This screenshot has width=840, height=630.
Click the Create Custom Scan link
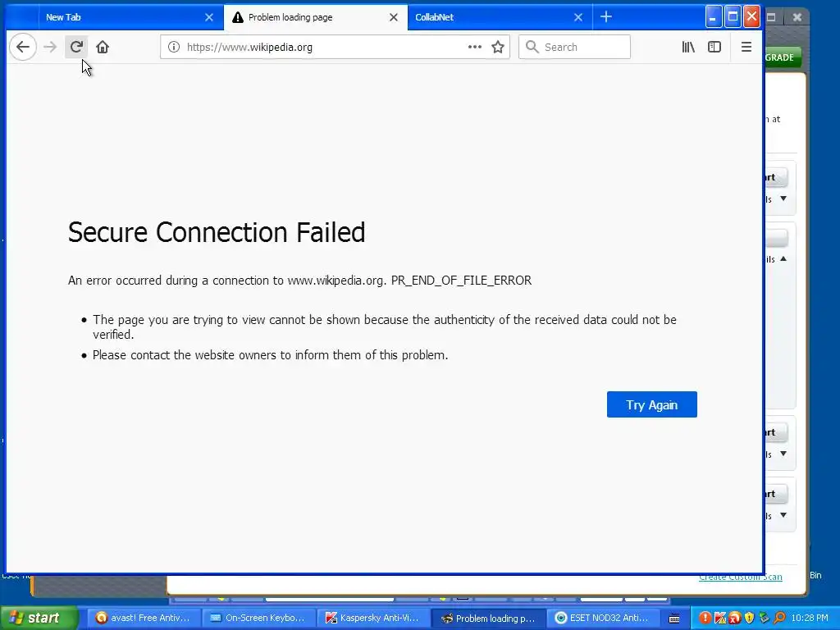[741, 577]
